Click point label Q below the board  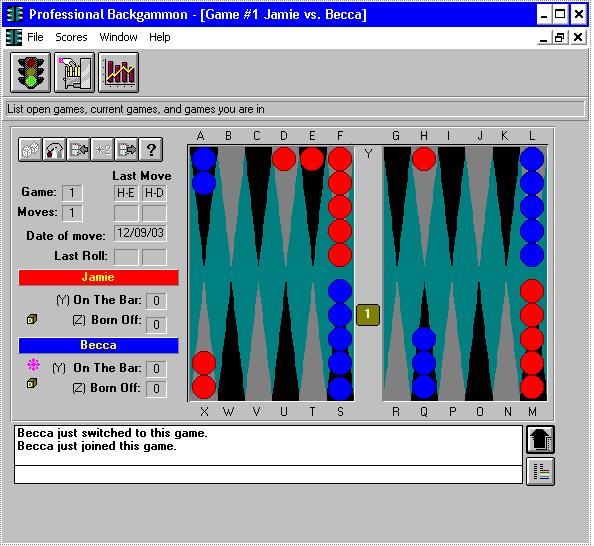pyautogui.click(x=424, y=412)
